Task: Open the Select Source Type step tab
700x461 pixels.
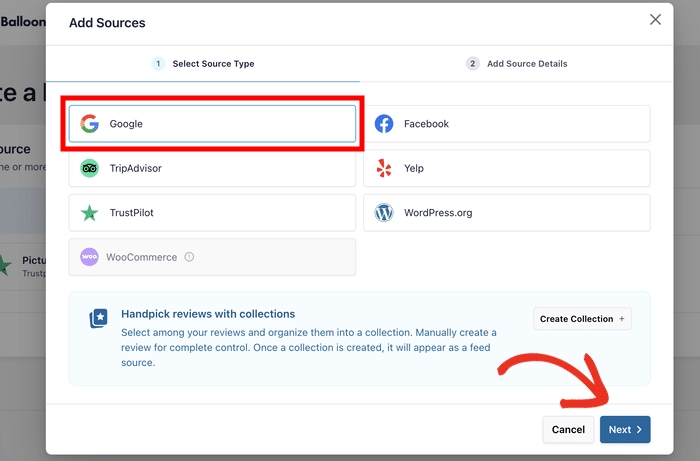Action: 204,64
